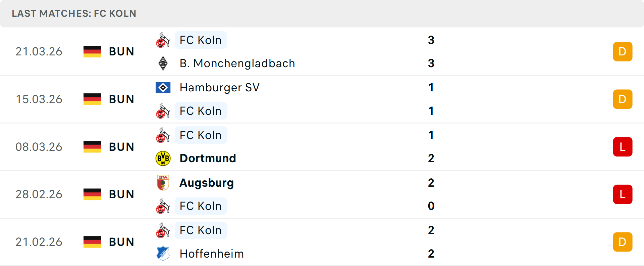Select the Augsburg team name
644x266 pixels.
point(207,183)
